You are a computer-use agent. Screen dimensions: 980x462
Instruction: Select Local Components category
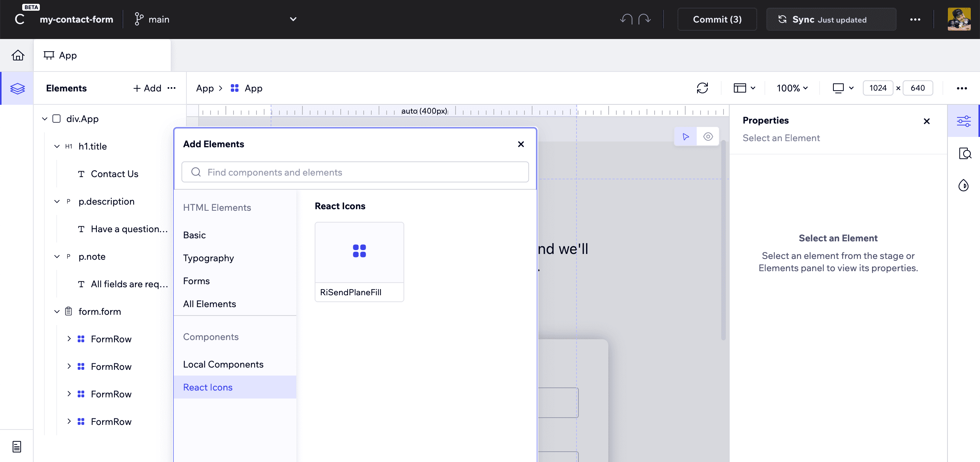coord(235,364)
